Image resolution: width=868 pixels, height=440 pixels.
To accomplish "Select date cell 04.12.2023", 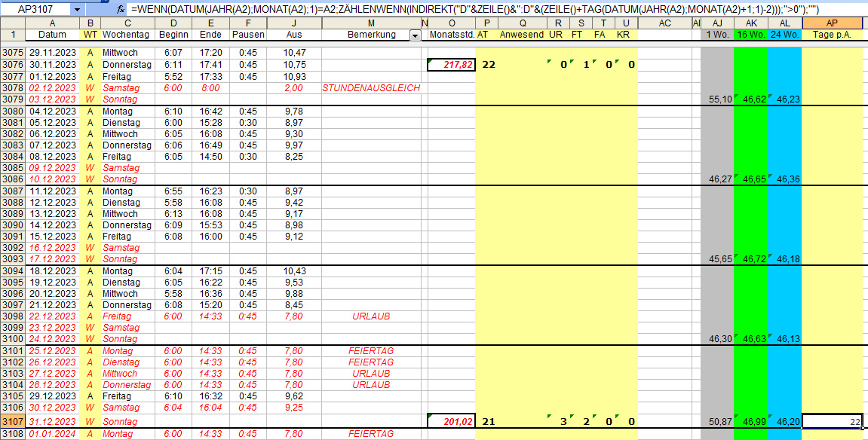I will [52, 111].
